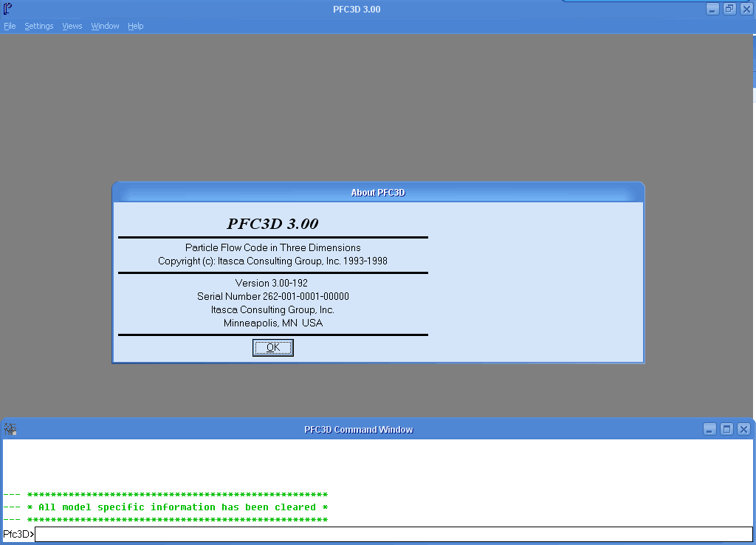Open the File menu
The width and height of the screenshot is (756, 545).
tap(10, 26)
